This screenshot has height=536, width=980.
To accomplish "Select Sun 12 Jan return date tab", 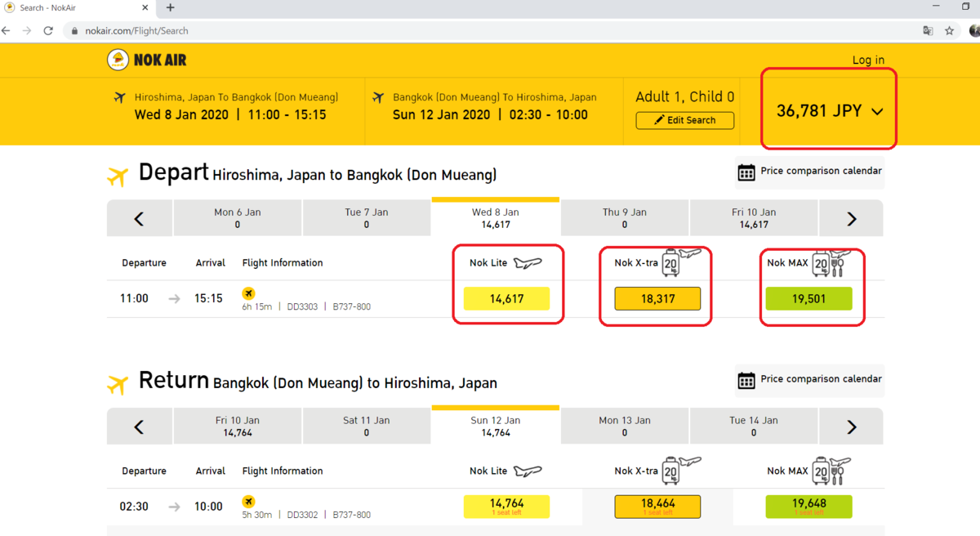I will click(x=496, y=425).
